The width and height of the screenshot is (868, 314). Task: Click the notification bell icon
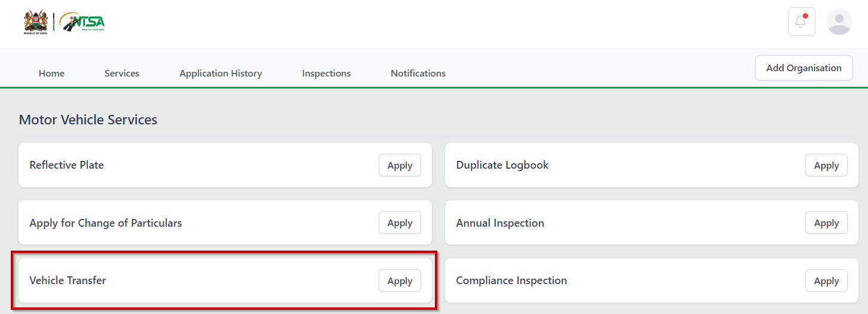801,22
